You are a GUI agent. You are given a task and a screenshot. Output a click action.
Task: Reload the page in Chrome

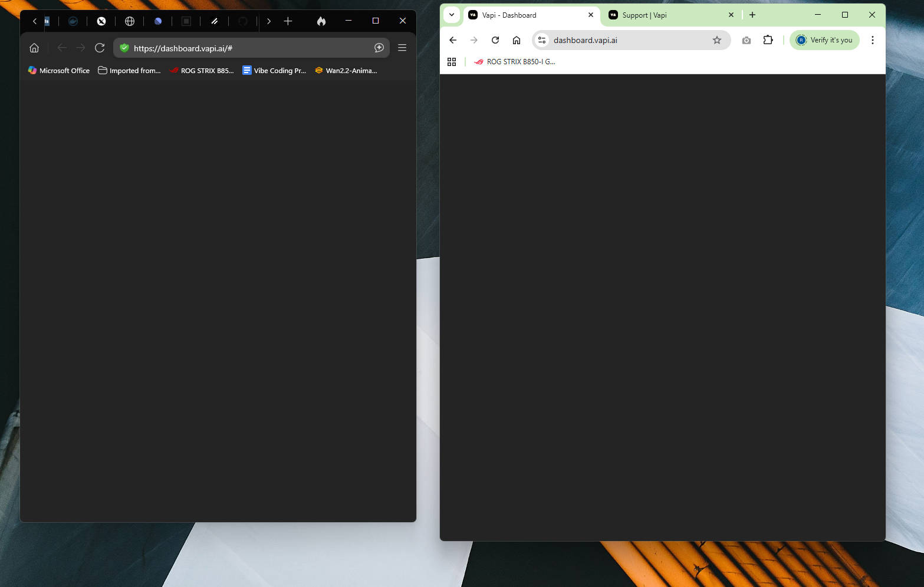pos(495,40)
